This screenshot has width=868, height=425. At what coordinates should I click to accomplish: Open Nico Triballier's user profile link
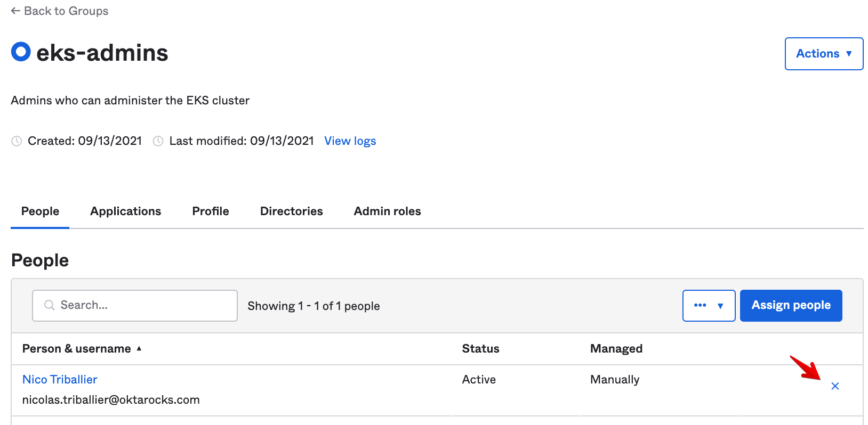pos(60,380)
